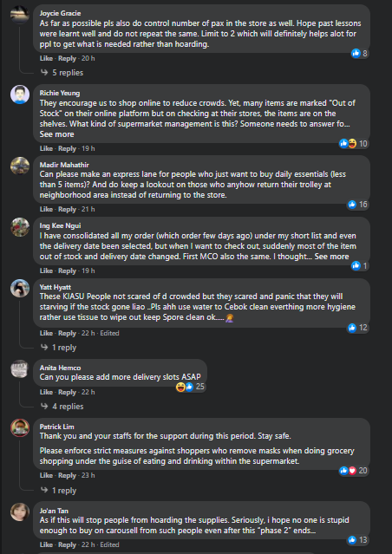Open Richie Yeung's avatar

pos(20,94)
